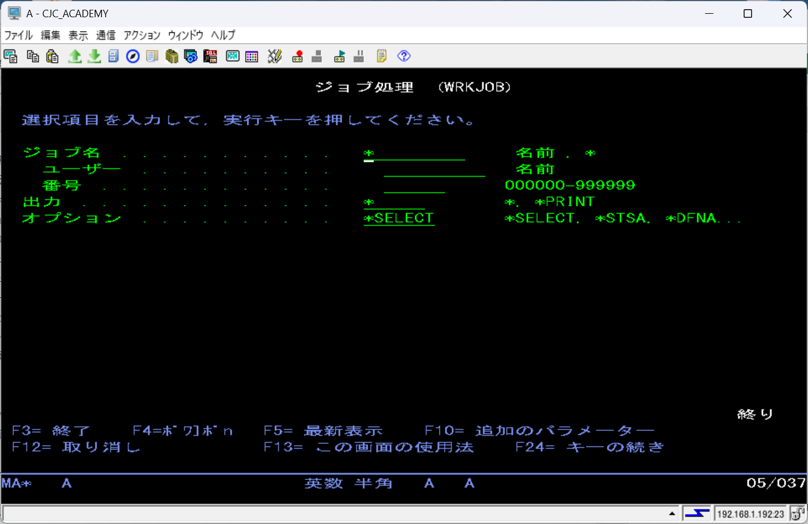Click the *DFNA option hint text

click(692, 218)
